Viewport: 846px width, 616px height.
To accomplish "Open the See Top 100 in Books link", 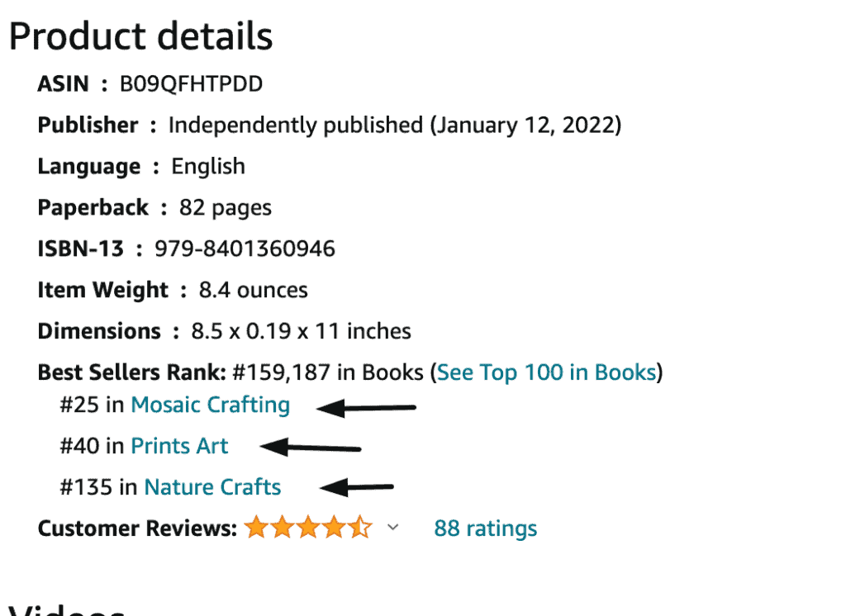I will click(547, 372).
